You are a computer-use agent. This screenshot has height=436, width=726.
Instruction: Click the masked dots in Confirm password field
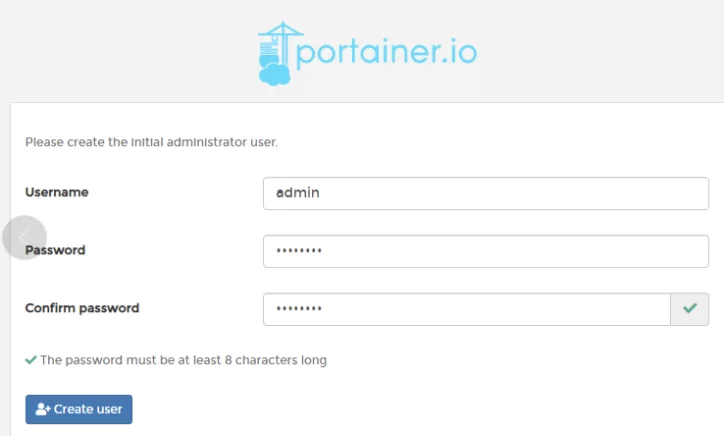[299, 309]
